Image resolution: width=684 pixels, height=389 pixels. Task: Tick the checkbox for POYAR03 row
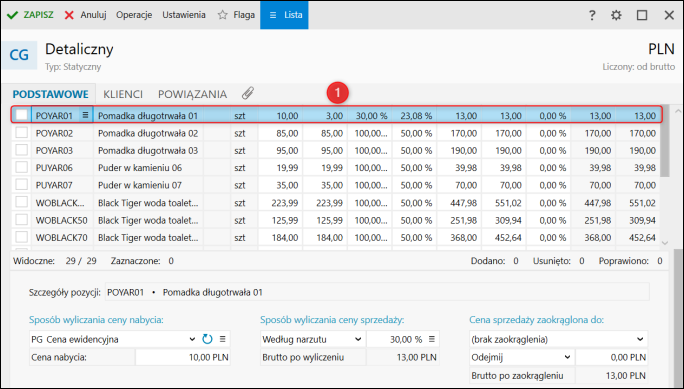click(x=21, y=150)
